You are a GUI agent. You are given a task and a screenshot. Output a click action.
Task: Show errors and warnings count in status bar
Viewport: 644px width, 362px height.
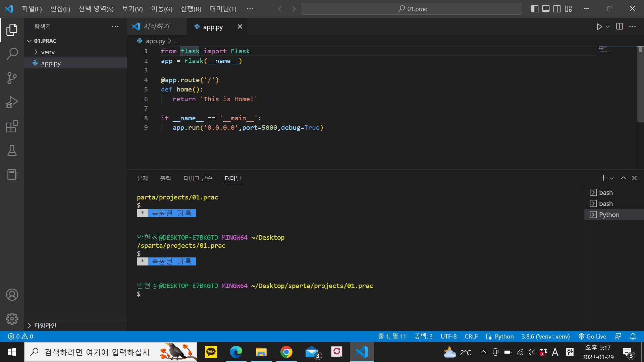pyautogui.click(x=20, y=336)
